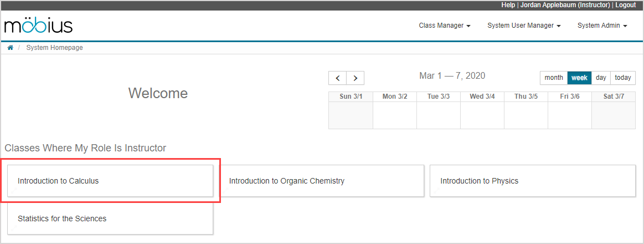The image size is (644, 244).
Task: Click the Logout link
Action: [625, 5]
